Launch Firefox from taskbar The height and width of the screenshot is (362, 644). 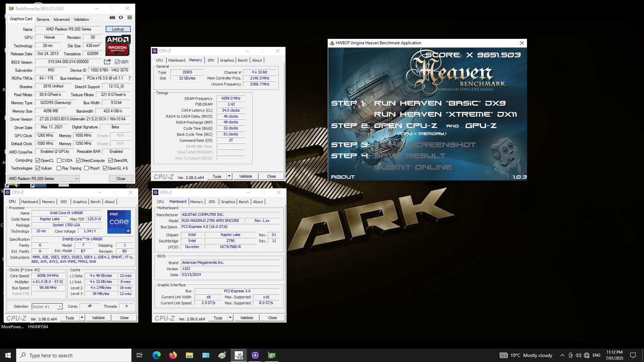[173, 355]
